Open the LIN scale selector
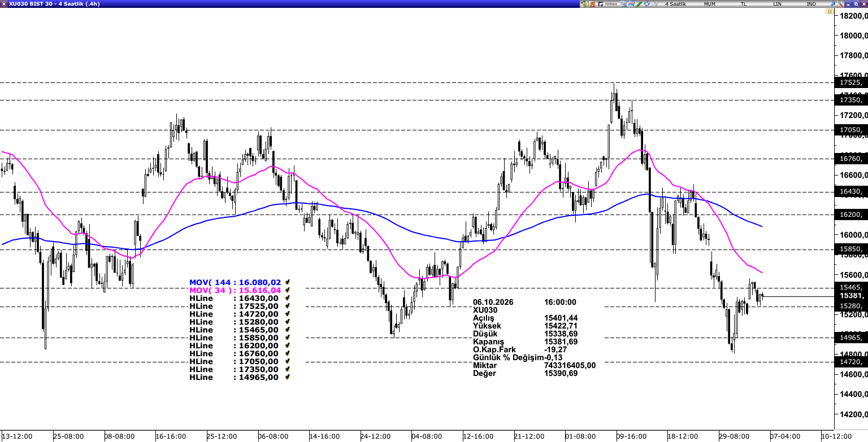This screenshot has height=442, width=868. [x=777, y=4]
